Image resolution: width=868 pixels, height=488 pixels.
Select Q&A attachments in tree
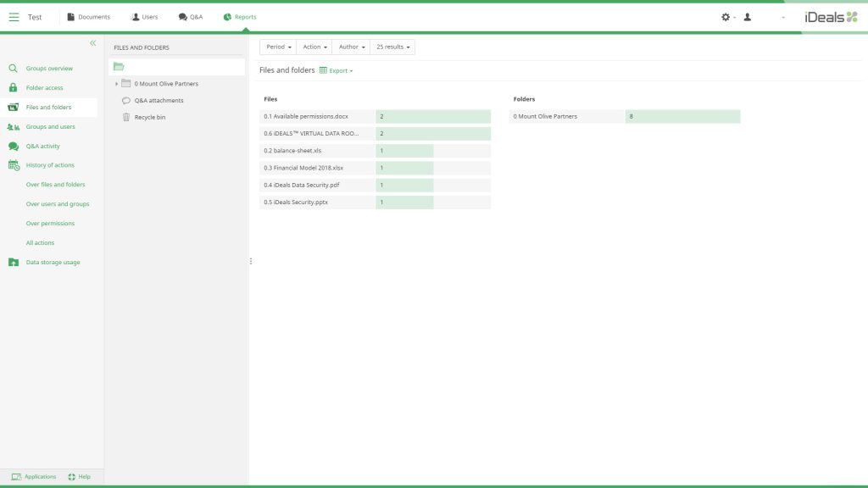pyautogui.click(x=159, y=101)
